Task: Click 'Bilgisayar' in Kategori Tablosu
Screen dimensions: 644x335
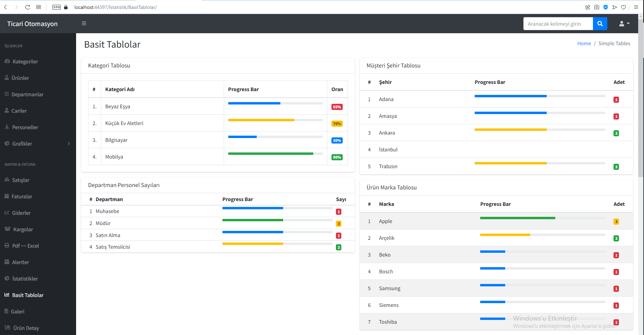Action: tap(116, 140)
